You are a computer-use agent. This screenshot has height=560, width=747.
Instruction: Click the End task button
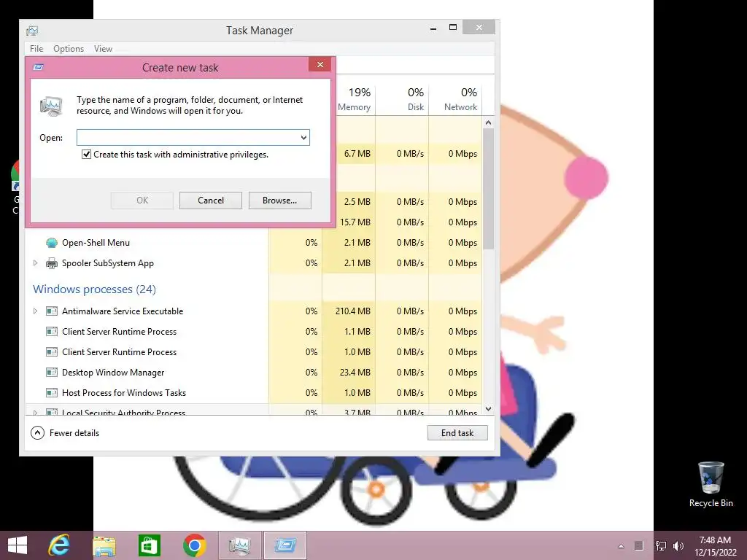457,433
